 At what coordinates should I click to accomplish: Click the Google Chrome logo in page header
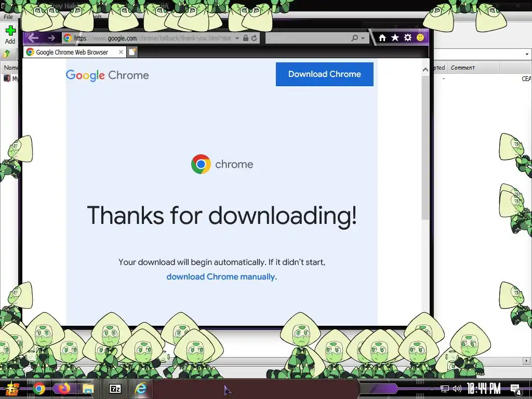[x=107, y=75]
